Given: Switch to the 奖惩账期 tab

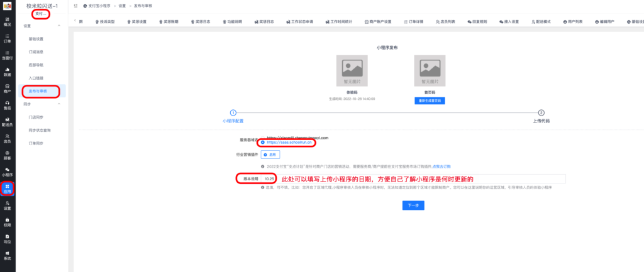Looking at the screenshot, I should pyautogui.click(x=169, y=21).
